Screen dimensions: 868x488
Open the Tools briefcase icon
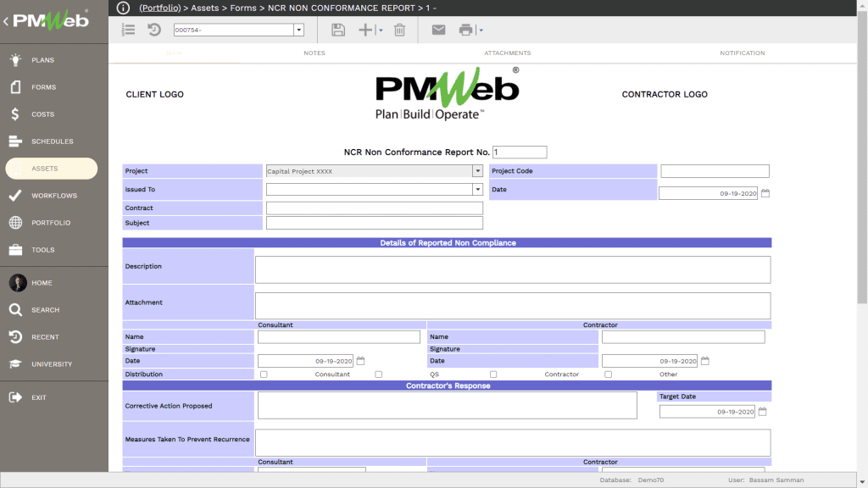(x=15, y=250)
